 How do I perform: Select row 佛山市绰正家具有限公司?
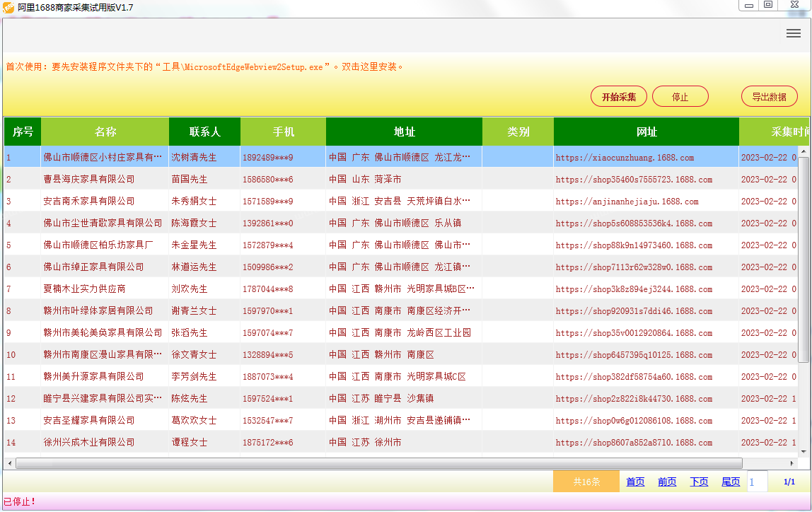402,267
